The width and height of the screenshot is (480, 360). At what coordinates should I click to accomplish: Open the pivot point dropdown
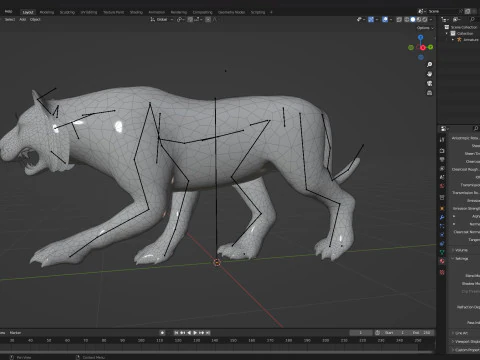(x=180, y=20)
